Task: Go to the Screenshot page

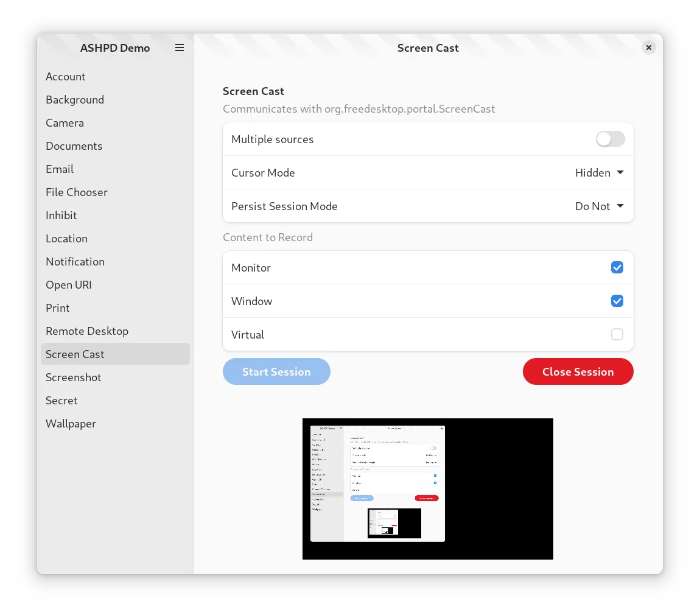Action: [x=74, y=378]
